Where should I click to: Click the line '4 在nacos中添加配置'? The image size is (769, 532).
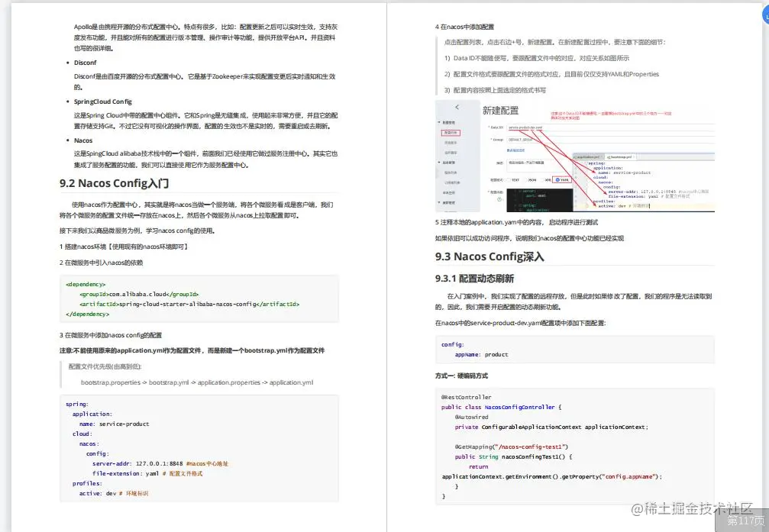coord(464,27)
